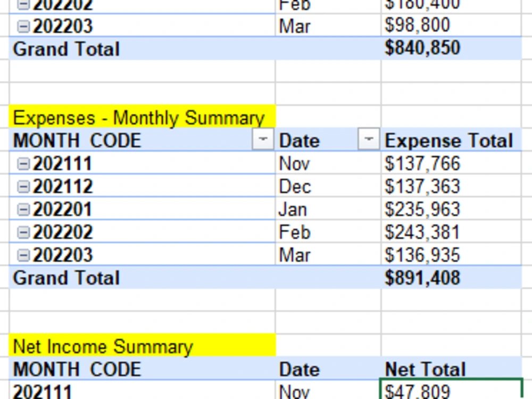Select the $840,850 grand total cell
The height and width of the screenshot is (399, 532).
pyautogui.click(x=451, y=48)
